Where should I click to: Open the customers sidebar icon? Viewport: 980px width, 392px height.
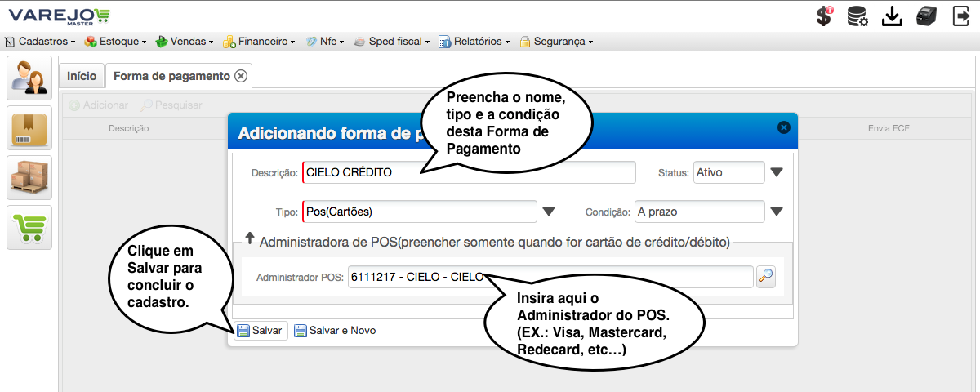click(x=29, y=78)
